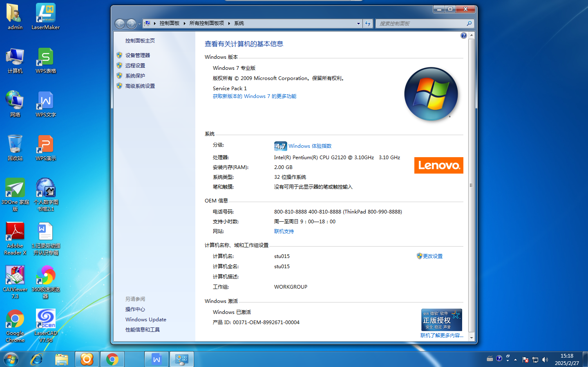Select the Google Chrome desktop shortcut
Viewport: 588px width, 367px height.
(15, 326)
